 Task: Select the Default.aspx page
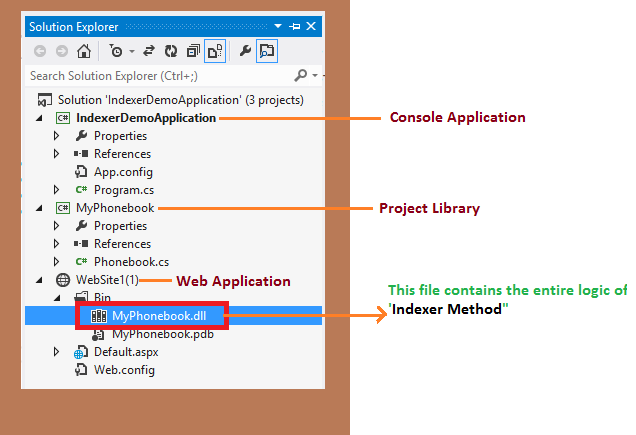click(126, 352)
